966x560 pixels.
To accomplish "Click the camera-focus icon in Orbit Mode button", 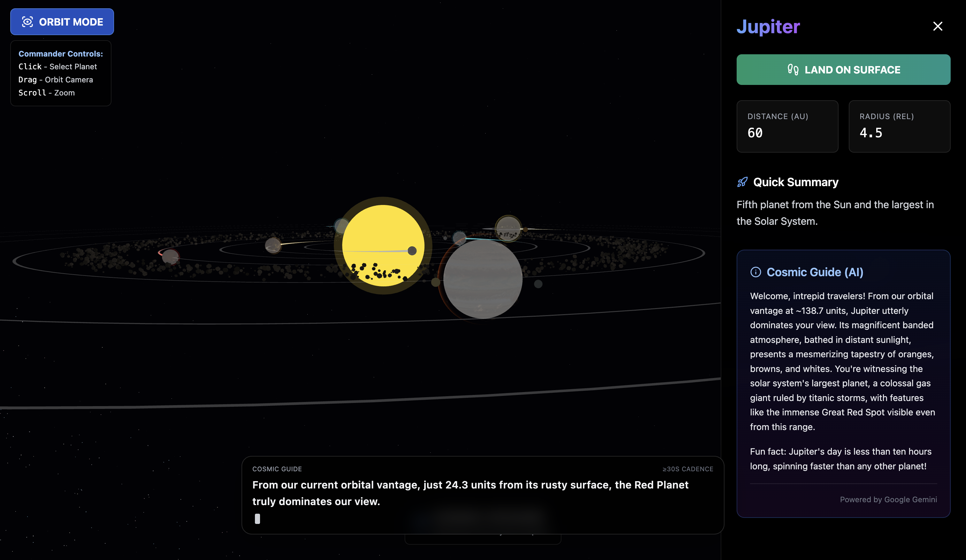I will point(27,22).
